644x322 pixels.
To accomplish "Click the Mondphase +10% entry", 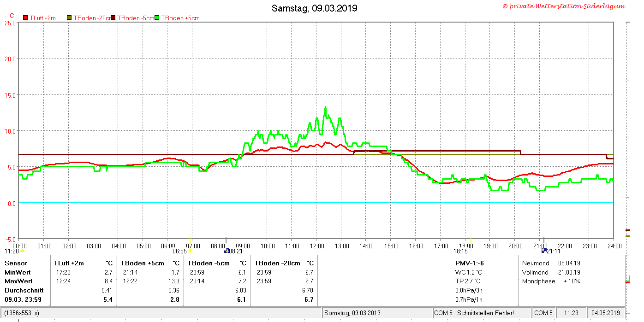I will 551,281.
